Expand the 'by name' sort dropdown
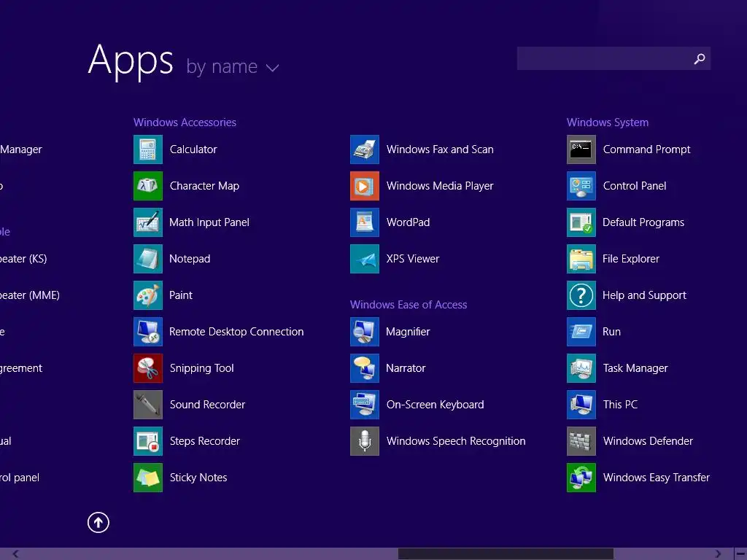The image size is (747, 560). coord(232,66)
